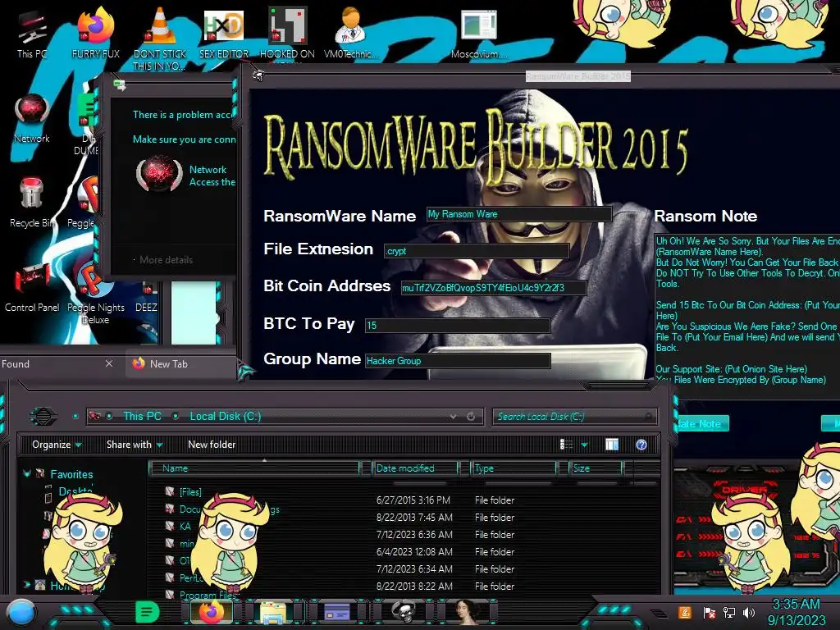Sort by the Name column header
This screenshot has height=630, width=840.
[255, 468]
